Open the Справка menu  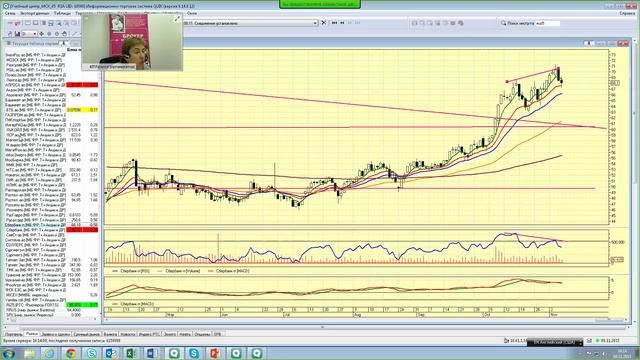point(627,13)
